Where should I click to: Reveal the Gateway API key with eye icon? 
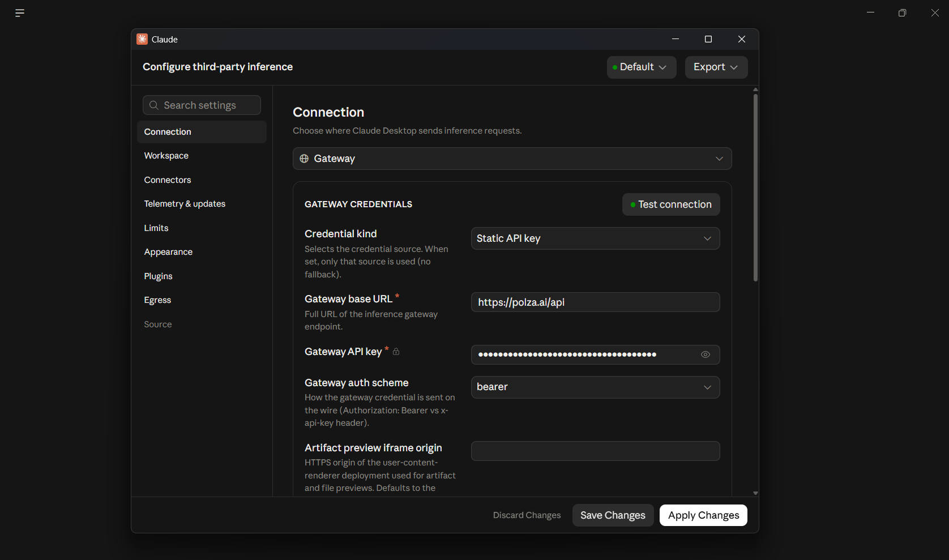tap(706, 354)
